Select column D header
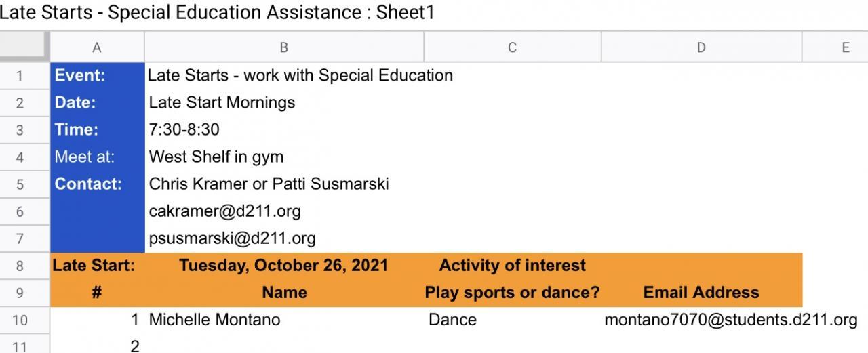The image size is (868, 353). (701, 47)
